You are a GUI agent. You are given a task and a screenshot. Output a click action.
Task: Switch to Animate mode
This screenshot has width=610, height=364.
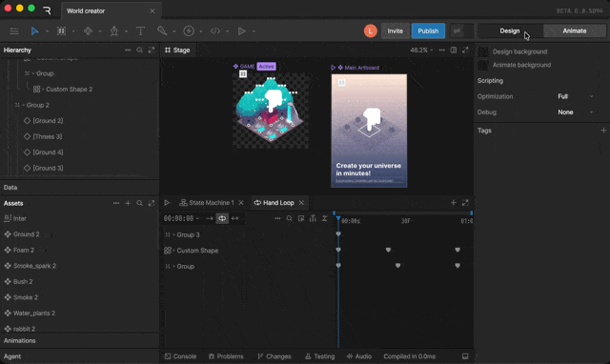tap(574, 31)
